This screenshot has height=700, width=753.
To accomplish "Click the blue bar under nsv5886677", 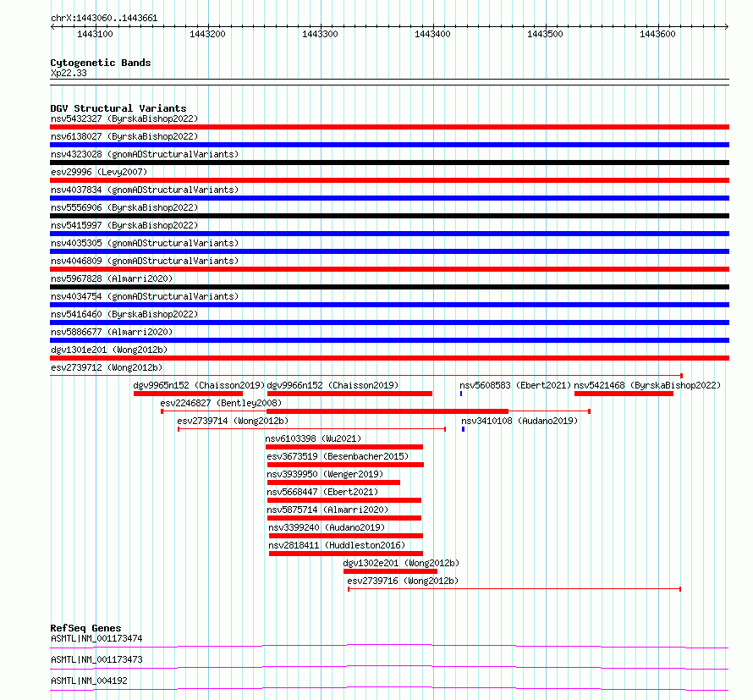I will (389, 340).
